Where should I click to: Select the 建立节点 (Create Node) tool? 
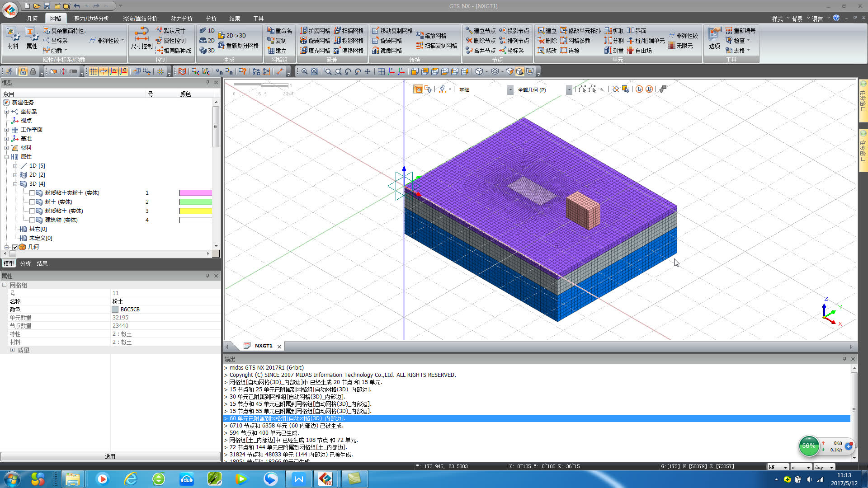[x=480, y=30]
